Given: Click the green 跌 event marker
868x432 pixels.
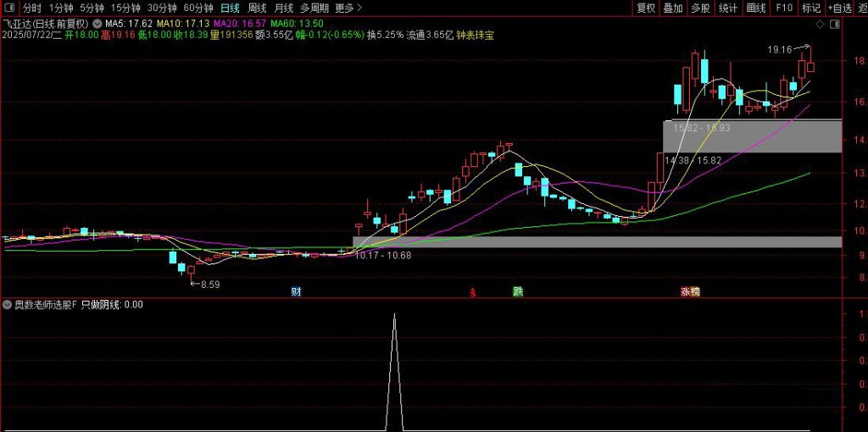Looking at the screenshot, I should point(518,291).
